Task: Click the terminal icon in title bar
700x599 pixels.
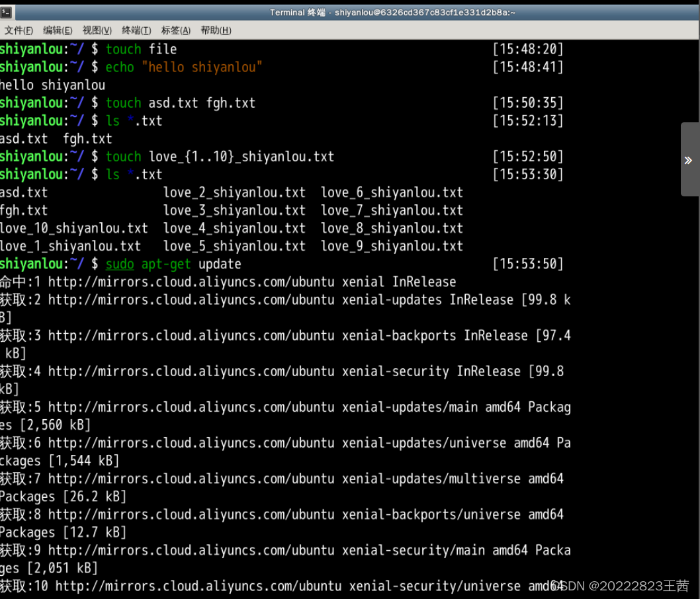Action: (6, 13)
